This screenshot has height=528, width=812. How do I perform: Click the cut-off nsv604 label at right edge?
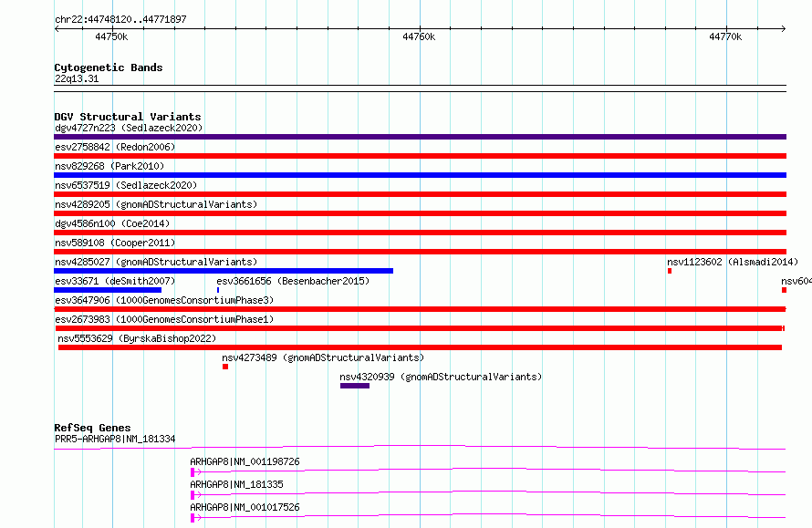tap(796, 281)
